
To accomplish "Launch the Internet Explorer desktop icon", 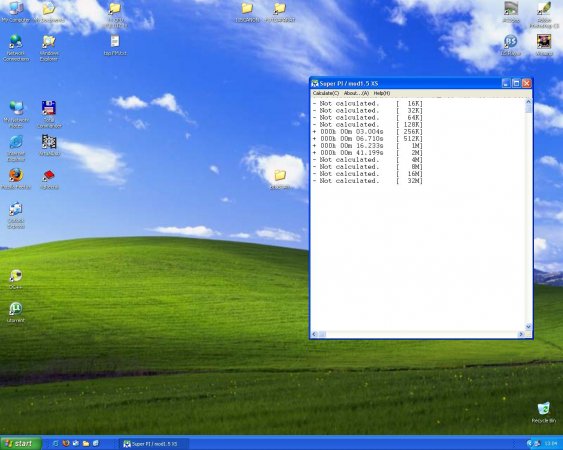I will point(16,148).
